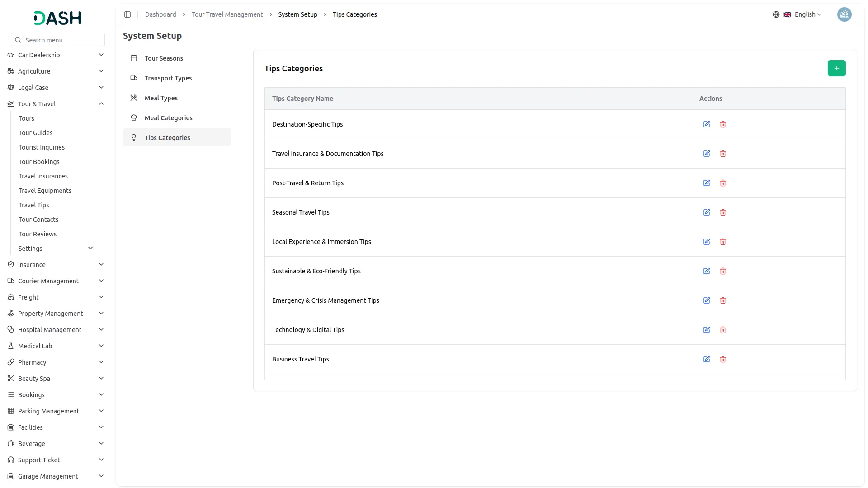Delete Post-Travel & Return Tips category
868x488 pixels.
723,183
